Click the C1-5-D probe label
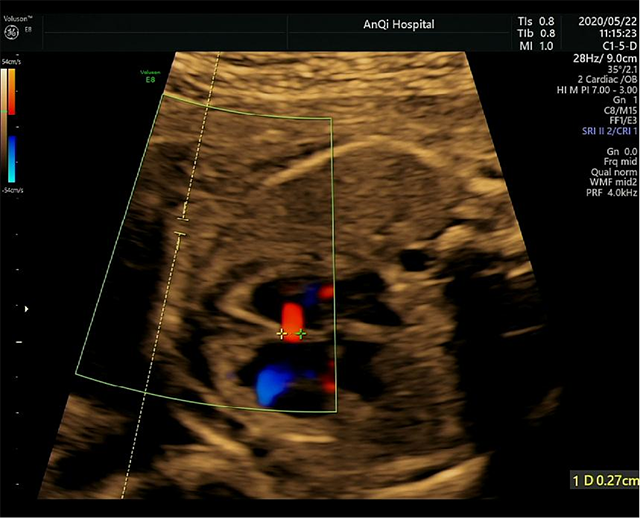The image size is (640, 522). (612, 46)
